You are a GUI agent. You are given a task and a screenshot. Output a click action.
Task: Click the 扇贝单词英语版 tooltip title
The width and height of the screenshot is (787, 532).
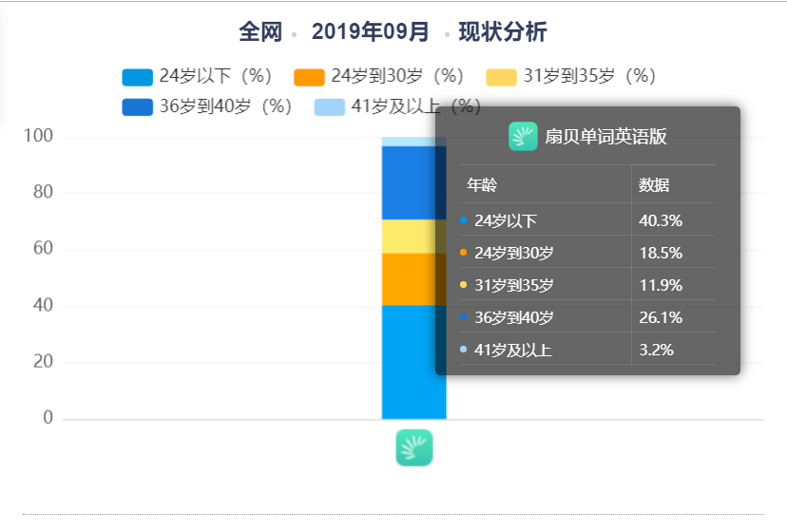tap(605, 137)
